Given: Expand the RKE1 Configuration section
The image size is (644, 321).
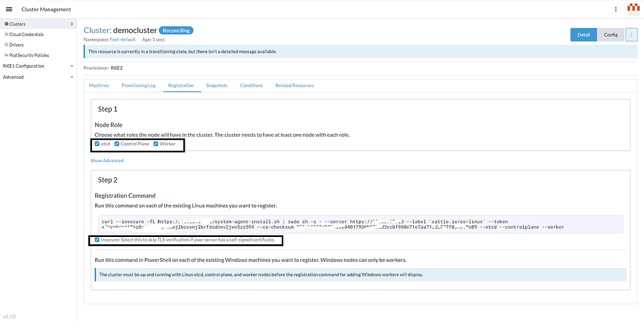Looking at the screenshot, I should pos(38,66).
